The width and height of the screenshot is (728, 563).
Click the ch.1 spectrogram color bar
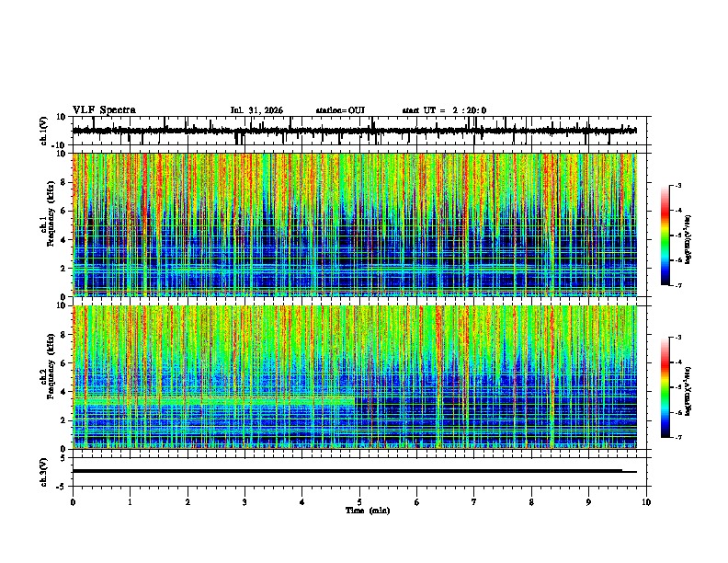(x=665, y=236)
